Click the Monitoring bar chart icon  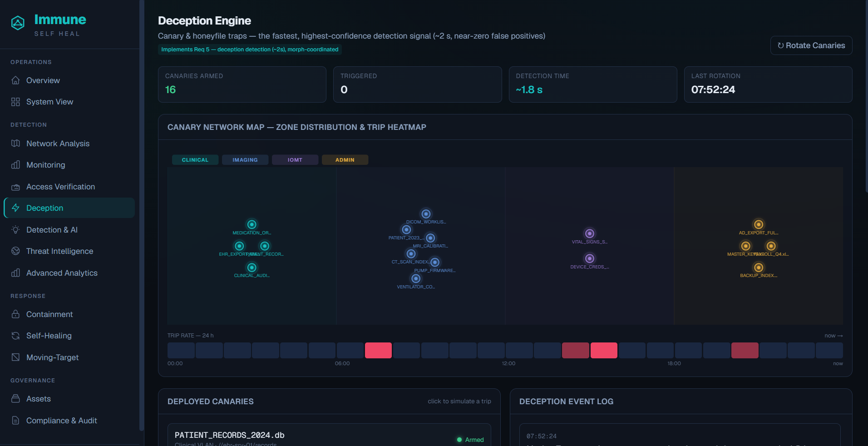[15, 165]
